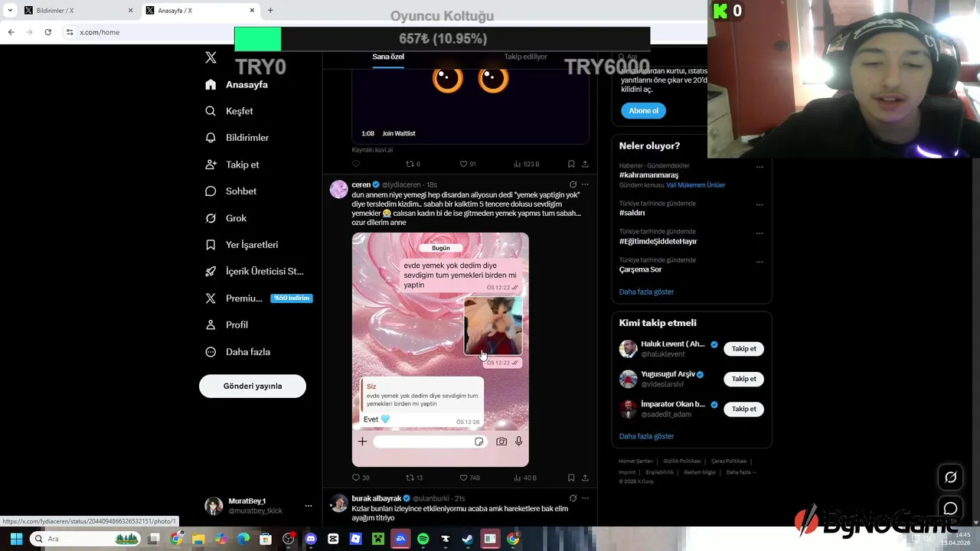Click the X logo in the sidebar
This screenshot has width=980, height=551.
coord(211,57)
